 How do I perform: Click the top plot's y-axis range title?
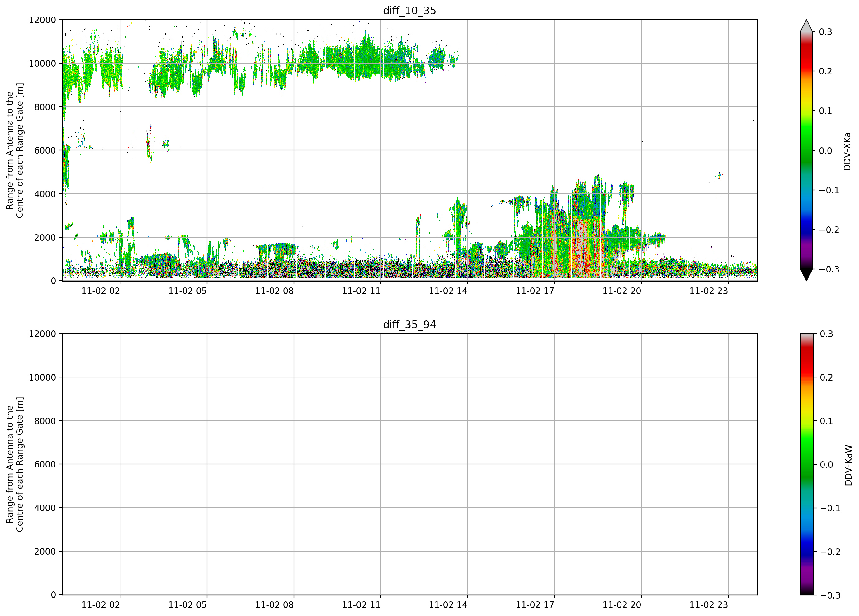[15, 150]
